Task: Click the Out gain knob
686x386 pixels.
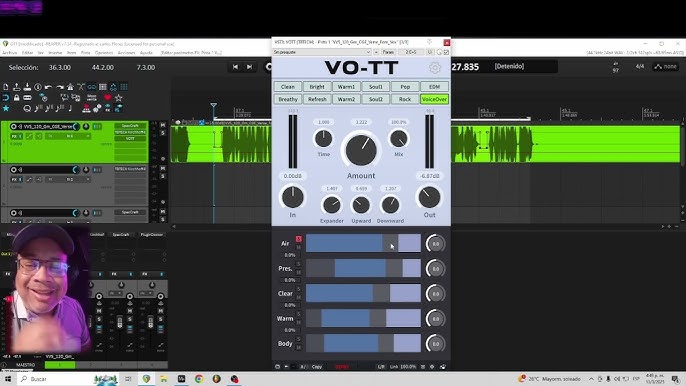Action: tap(429, 197)
